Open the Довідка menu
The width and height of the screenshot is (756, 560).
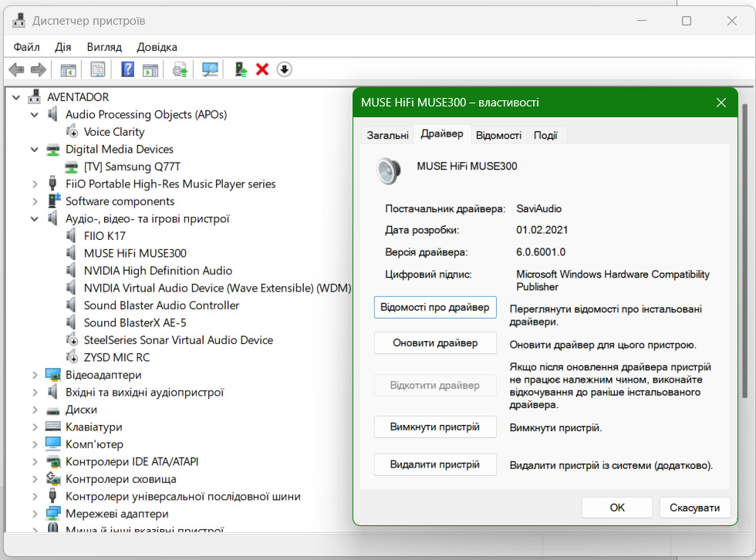pos(157,47)
